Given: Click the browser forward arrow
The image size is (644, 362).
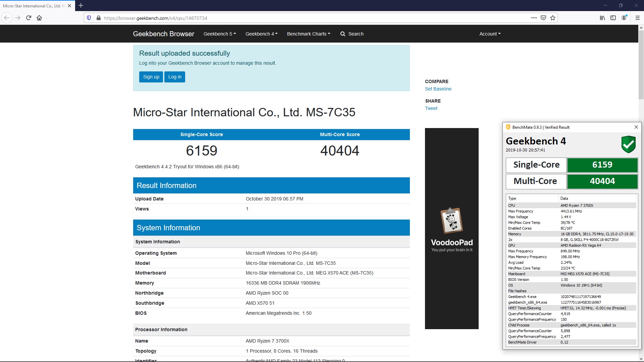Looking at the screenshot, I should pos(18,18).
